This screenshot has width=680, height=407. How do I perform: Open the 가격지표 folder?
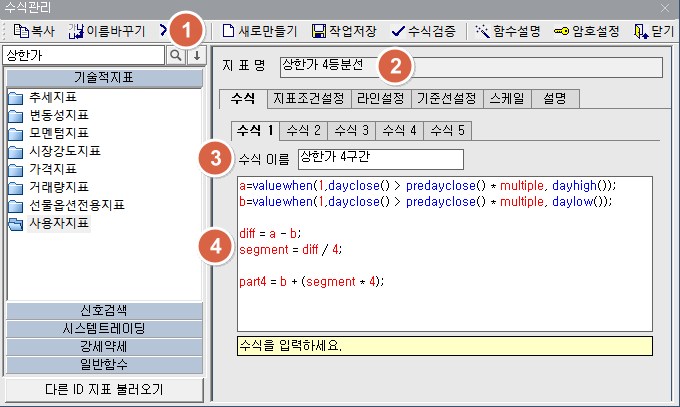42,169
